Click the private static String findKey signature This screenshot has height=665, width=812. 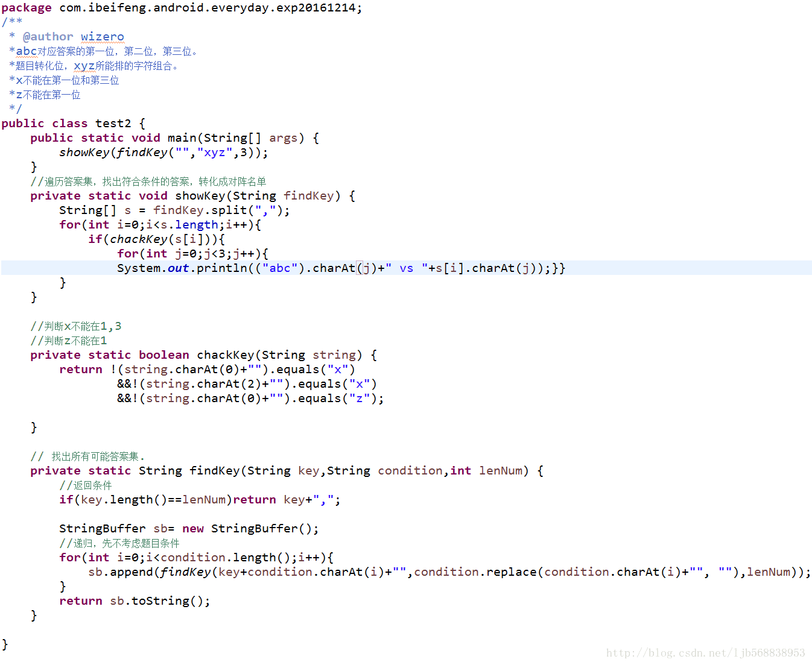(287, 471)
